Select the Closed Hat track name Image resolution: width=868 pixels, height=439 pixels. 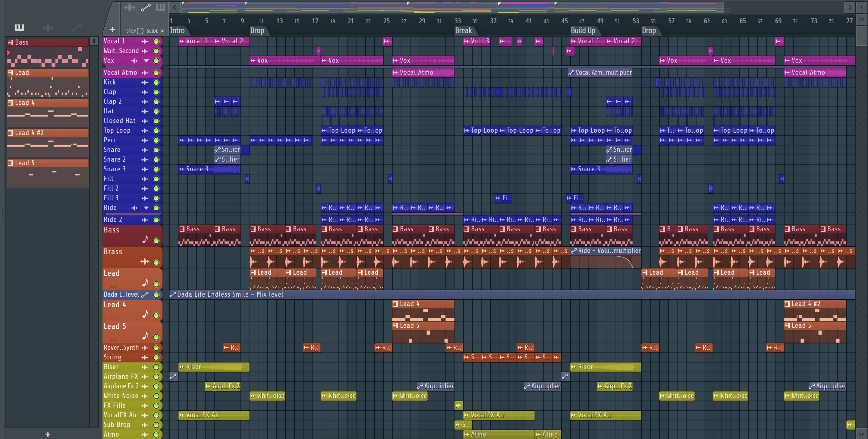tap(120, 121)
